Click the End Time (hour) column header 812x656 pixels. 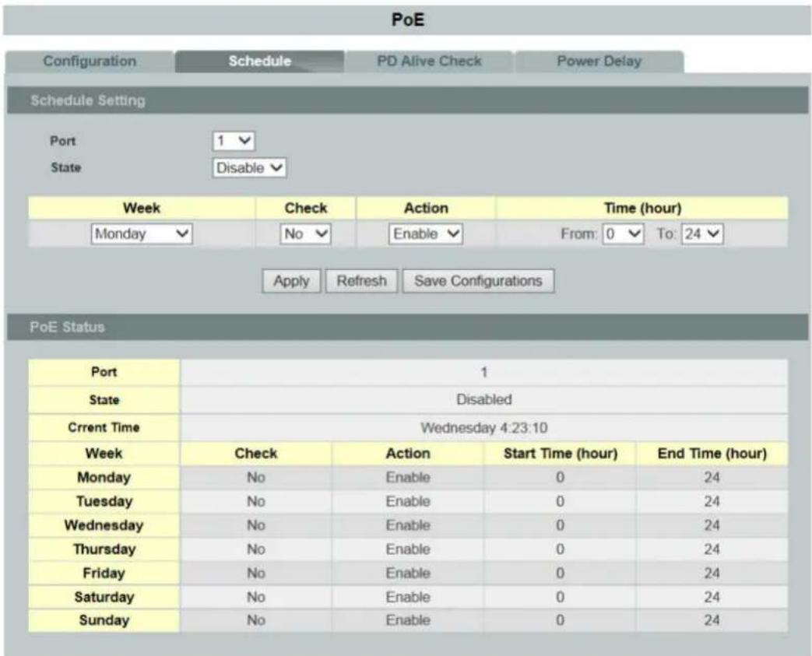712,454
